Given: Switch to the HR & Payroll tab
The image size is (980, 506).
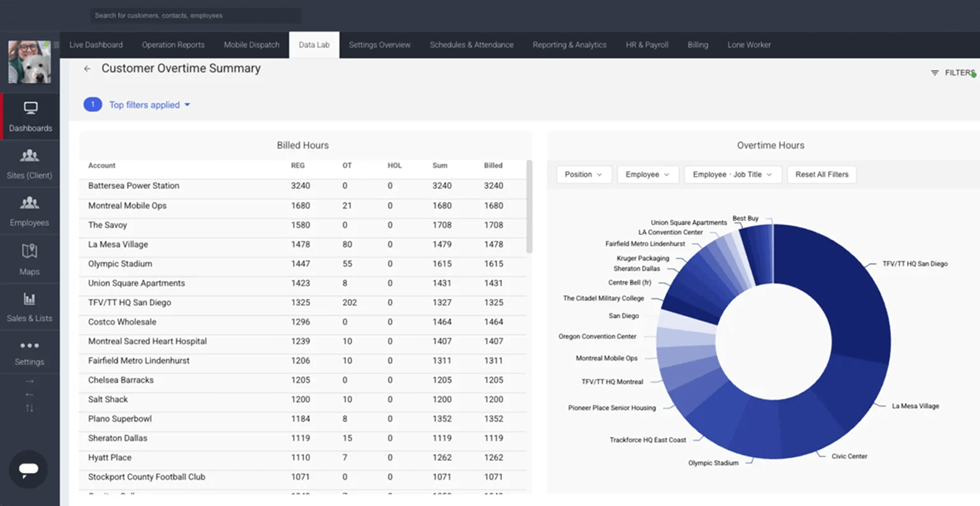Looking at the screenshot, I should click(647, 45).
